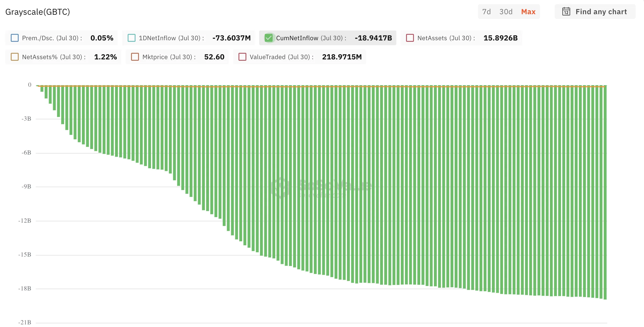Click the red checkbox icon for ValueTraded
The height and width of the screenshot is (327, 644).
pyautogui.click(x=242, y=57)
